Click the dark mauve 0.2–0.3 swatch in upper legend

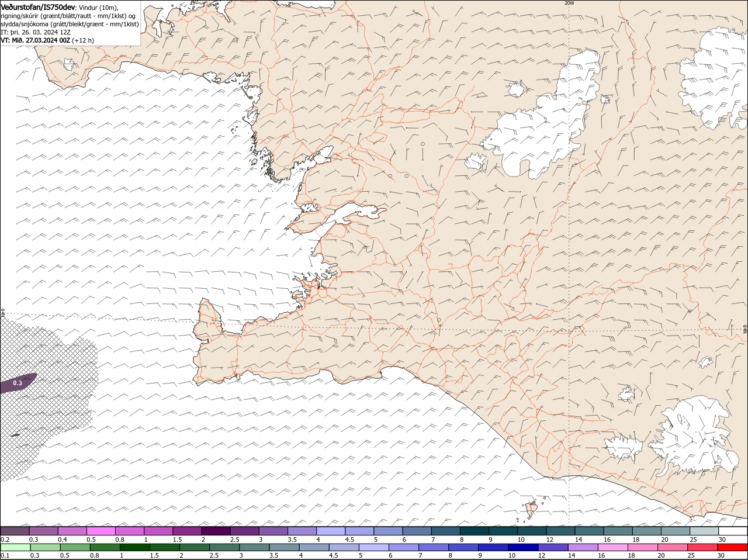point(15,531)
